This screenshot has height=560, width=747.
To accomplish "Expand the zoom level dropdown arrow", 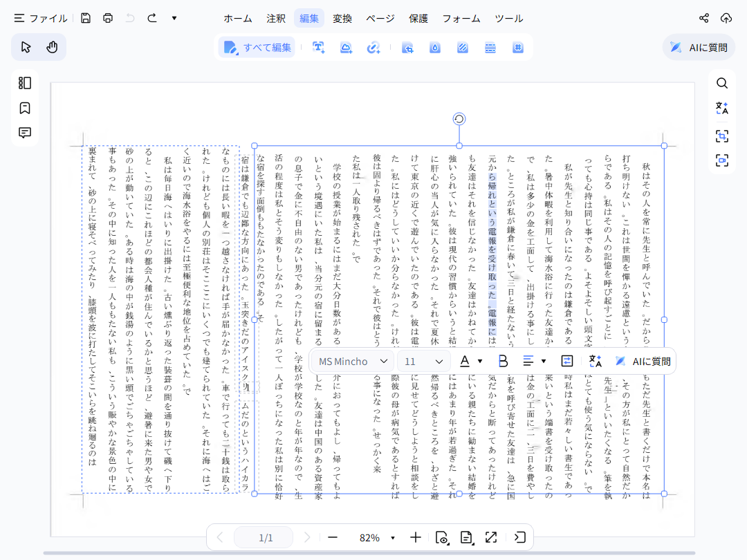I will 393,538.
